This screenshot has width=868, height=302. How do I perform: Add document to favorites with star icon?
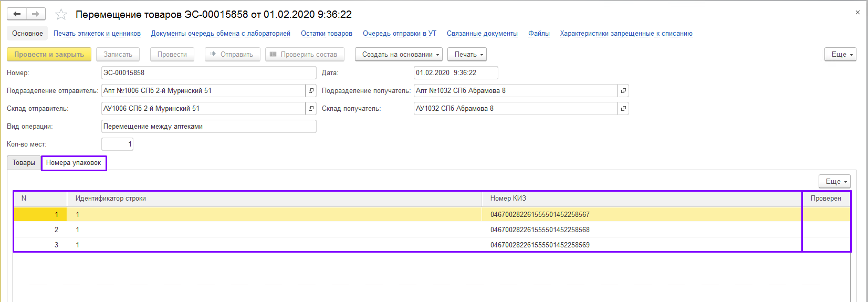[x=61, y=15]
